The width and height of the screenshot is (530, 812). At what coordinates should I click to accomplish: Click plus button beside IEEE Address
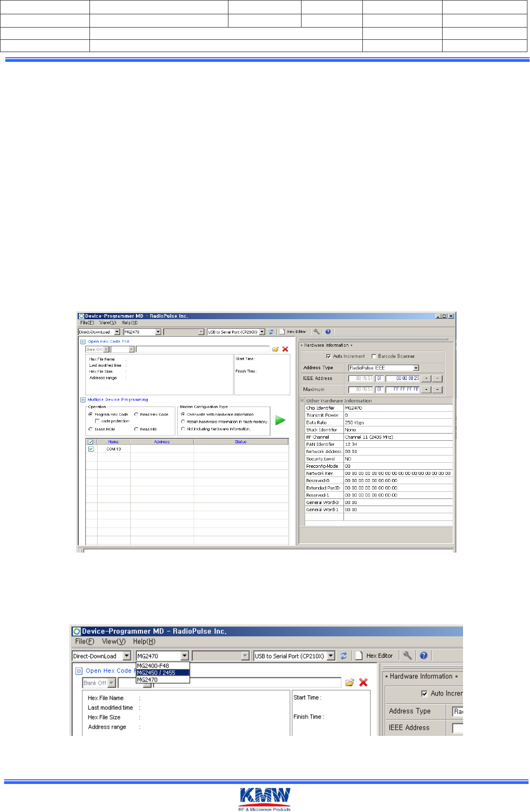(426, 378)
